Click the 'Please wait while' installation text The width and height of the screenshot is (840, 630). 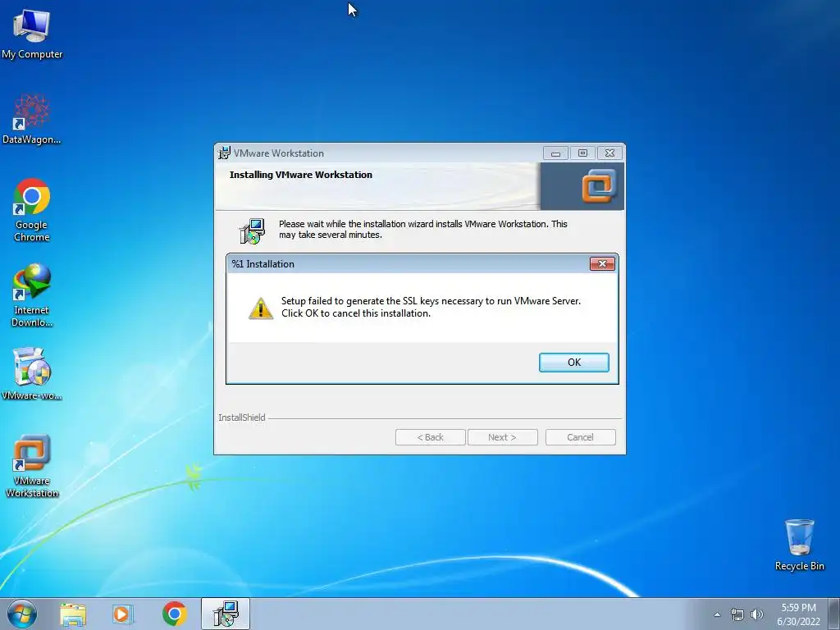click(x=422, y=230)
